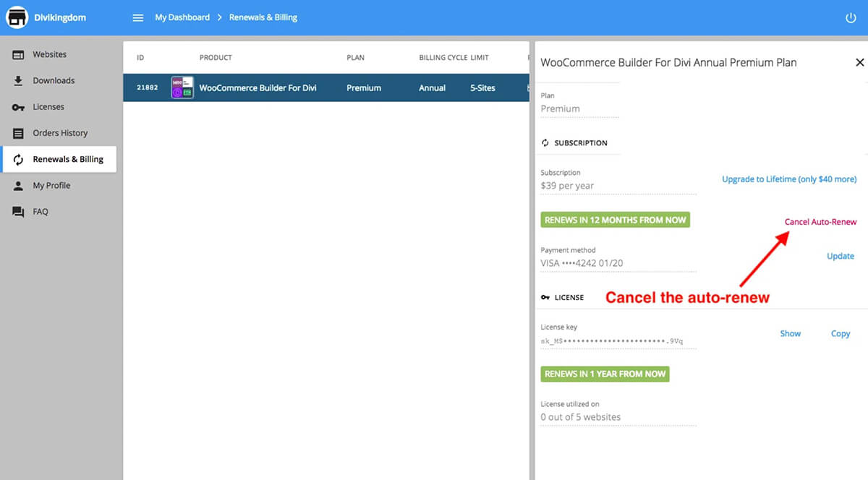Click the FAQ chat bubble icon

tap(18, 212)
